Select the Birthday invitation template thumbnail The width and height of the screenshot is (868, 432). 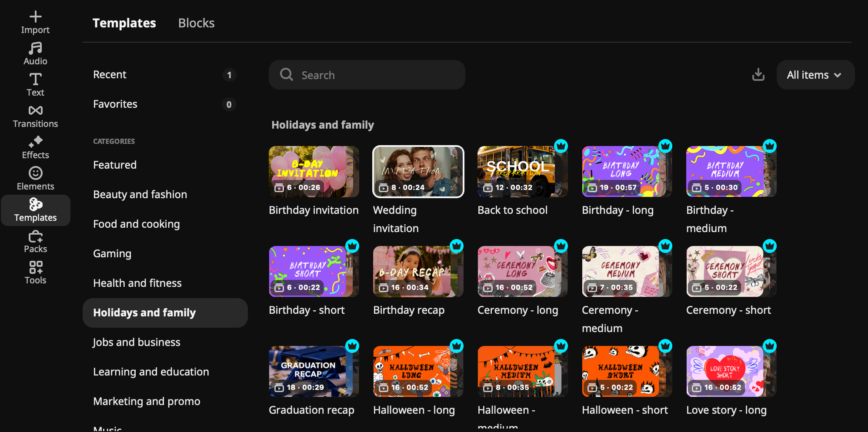(314, 172)
